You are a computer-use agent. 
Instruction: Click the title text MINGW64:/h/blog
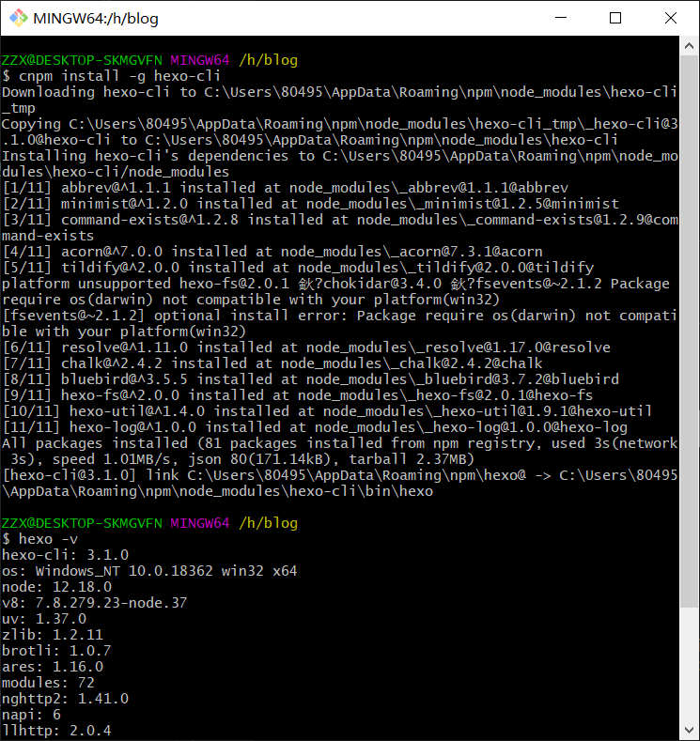96,19
